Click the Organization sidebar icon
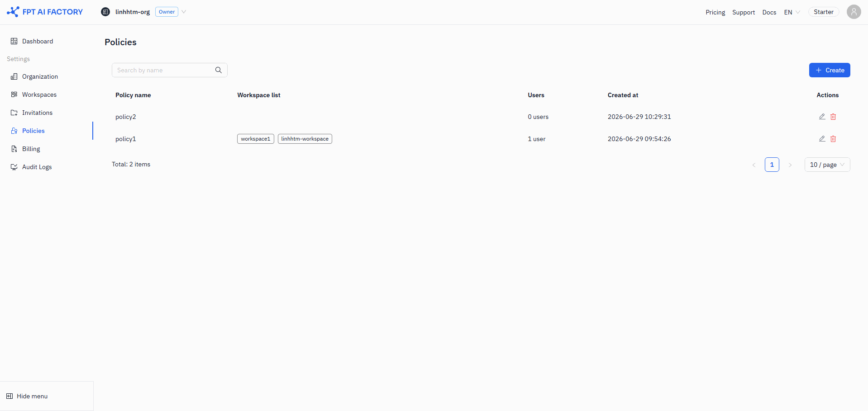The width and height of the screenshot is (868, 411). click(x=14, y=76)
